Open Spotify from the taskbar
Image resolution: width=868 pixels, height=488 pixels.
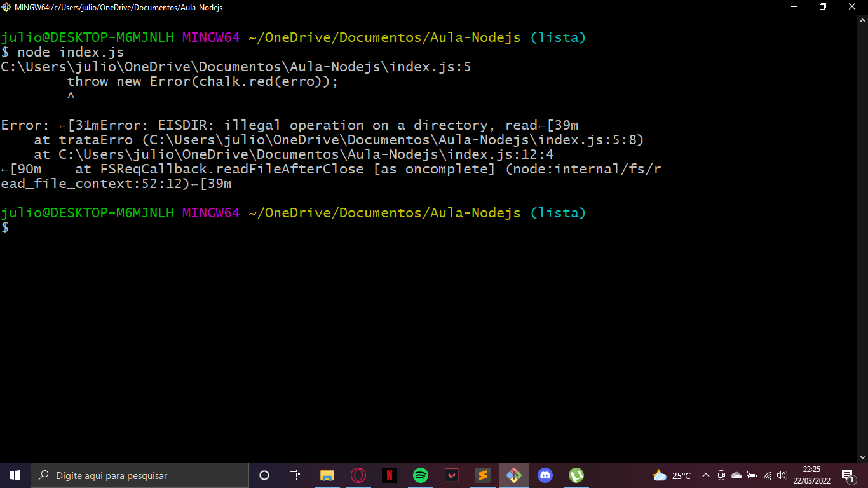(421, 475)
